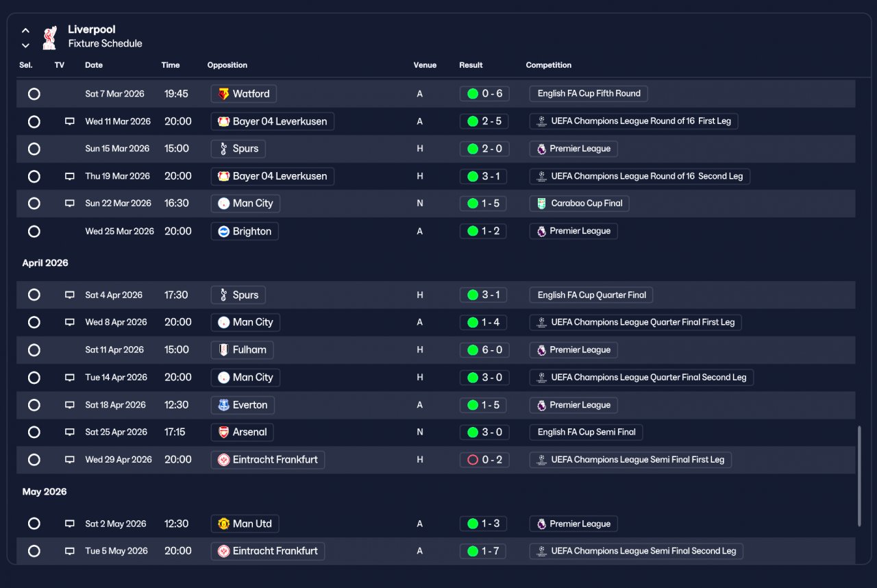Image resolution: width=877 pixels, height=588 pixels.
Task: Select radio for Carabao Cup Final row
Action: pyautogui.click(x=34, y=204)
